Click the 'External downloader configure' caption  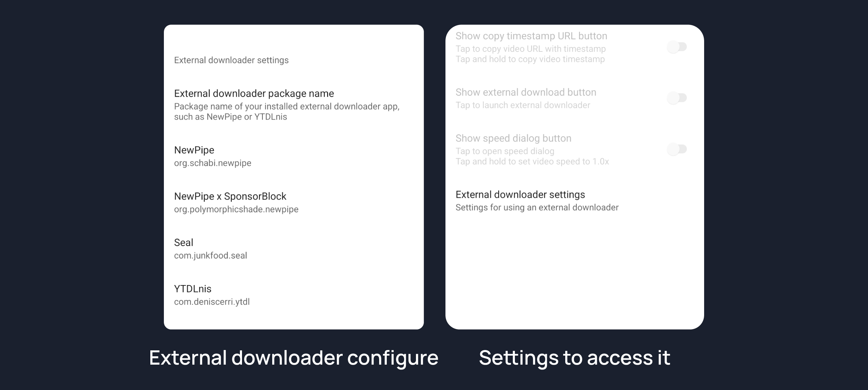point(293,358)
